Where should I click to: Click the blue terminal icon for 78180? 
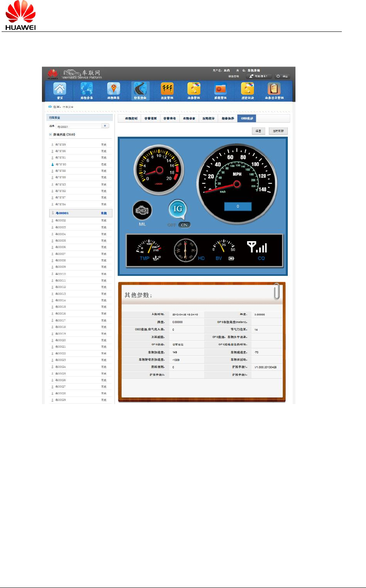[x=52, y=165]
